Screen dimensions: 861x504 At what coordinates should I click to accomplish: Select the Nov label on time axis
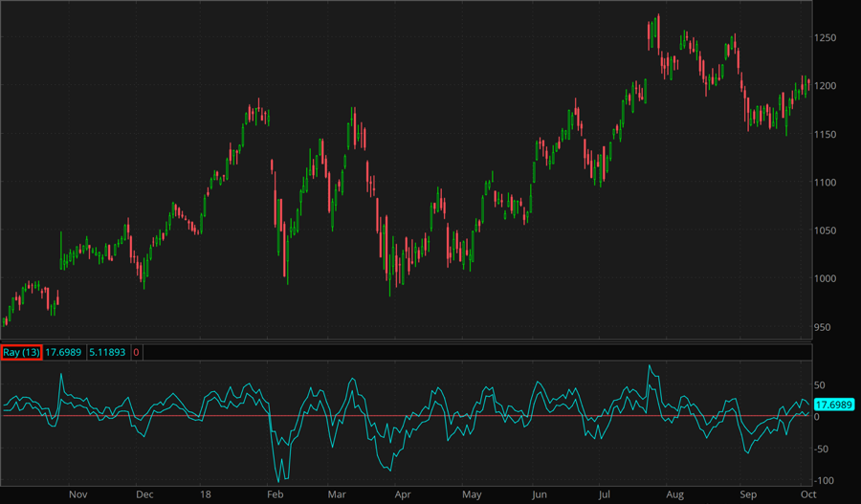(78, 494)
